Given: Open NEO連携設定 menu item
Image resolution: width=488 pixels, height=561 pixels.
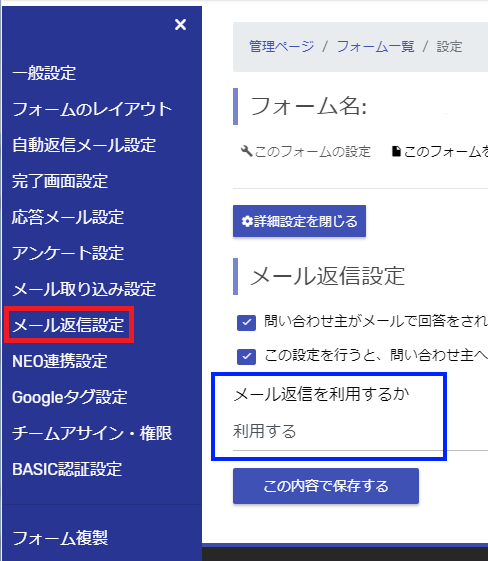Looking at the screenshot, I should coord(60,361).
